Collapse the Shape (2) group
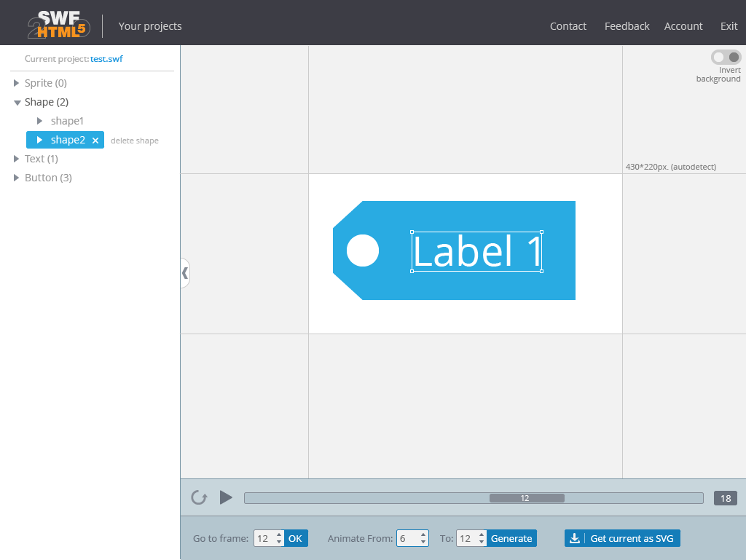 point(17,102)
